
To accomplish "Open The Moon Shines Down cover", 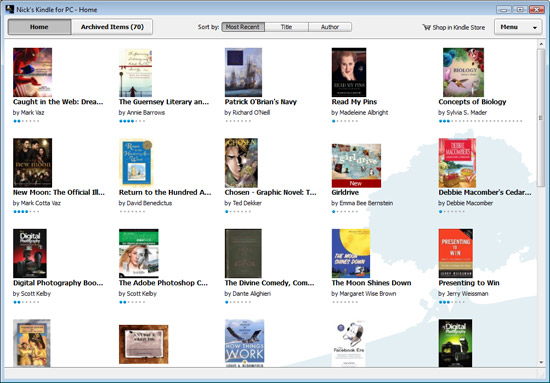I will [350, 253].
